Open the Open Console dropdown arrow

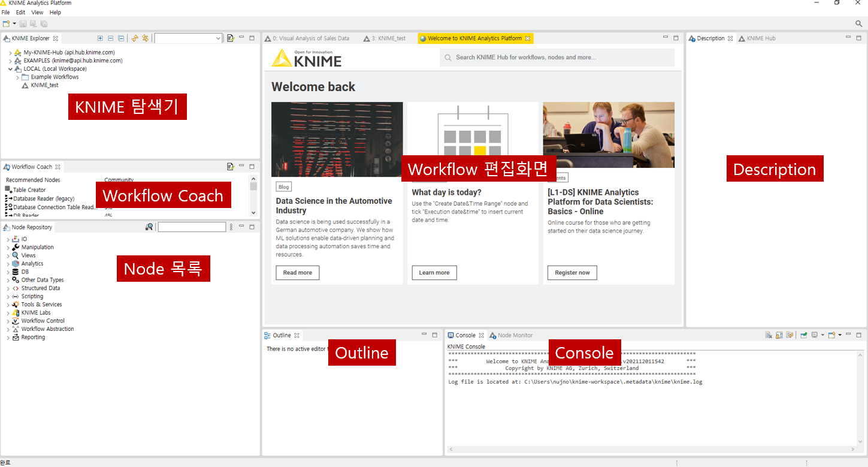coord(840,335)
